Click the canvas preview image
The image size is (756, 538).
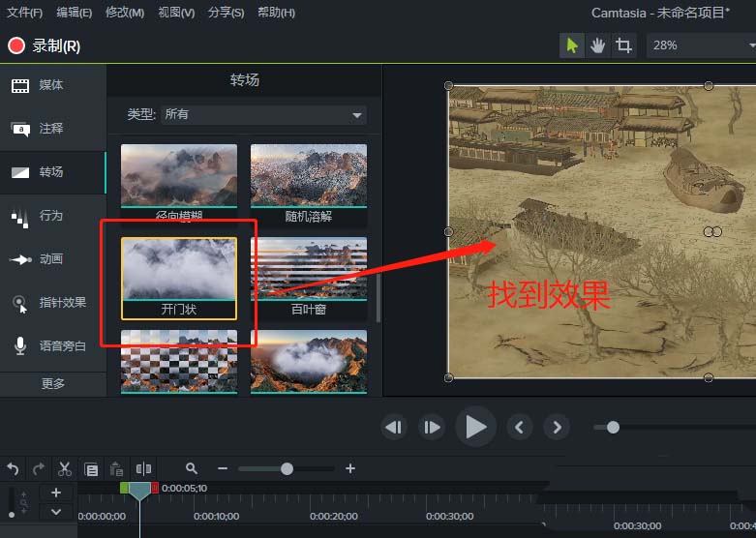pyautogui.click(x=602, y=231)
